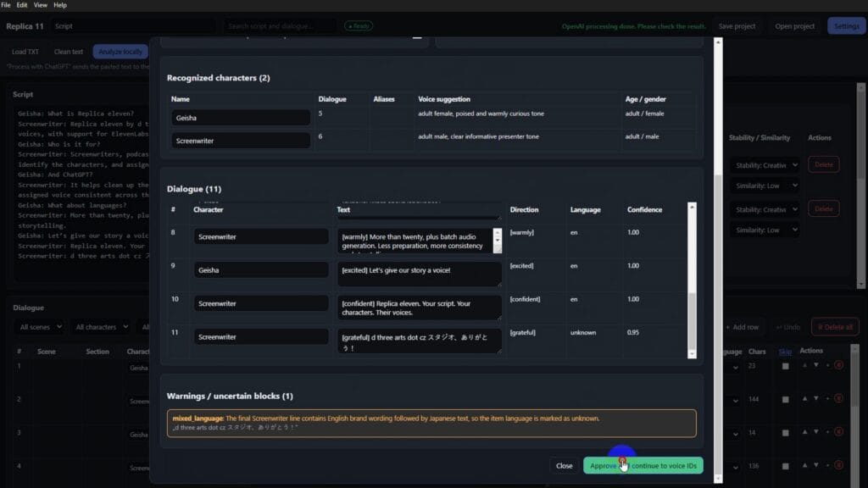The width and height of the screenshot is (868, 488).
Task: Delete the 136-chars dialogue row
Action: 838,465
